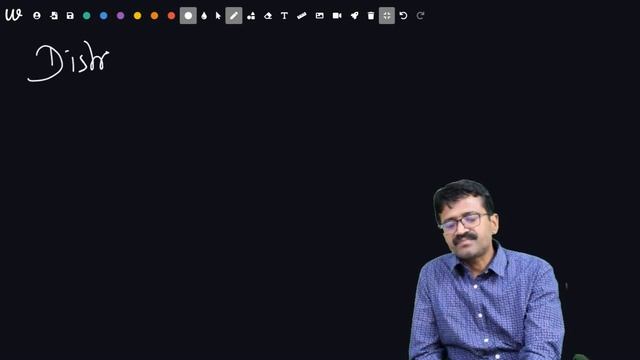Open the droplet custom color picker

coord(204,16)
